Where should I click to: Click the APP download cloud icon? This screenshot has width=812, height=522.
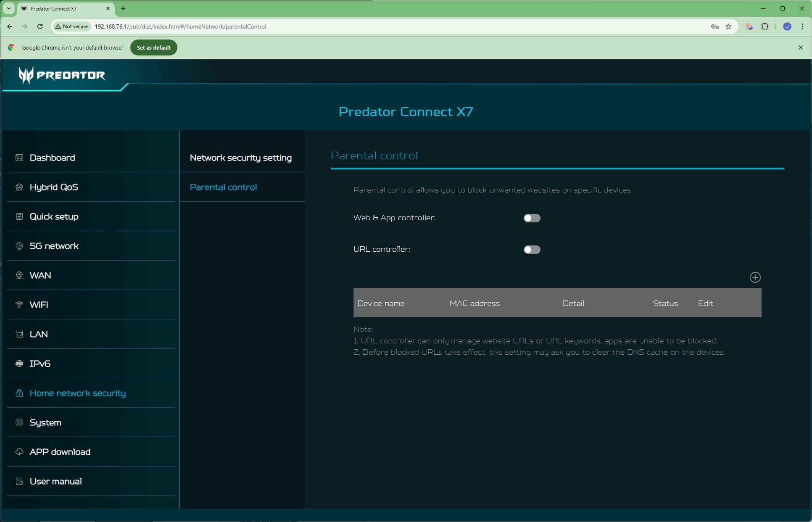19,452
